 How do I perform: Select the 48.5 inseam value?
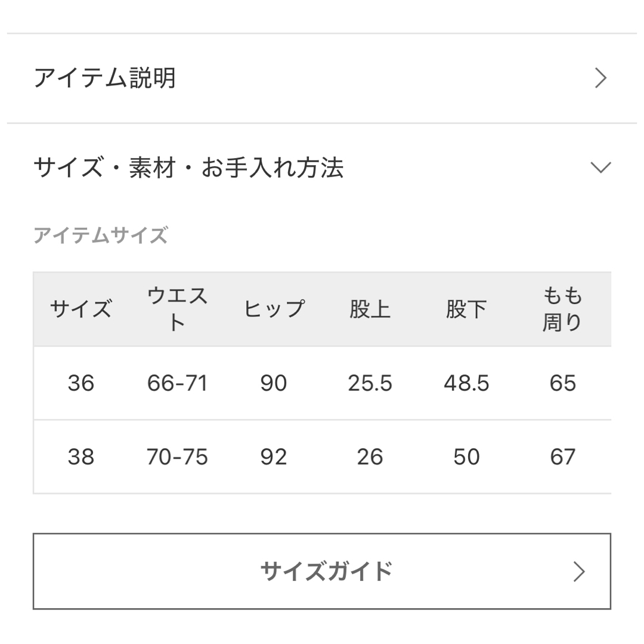(x=466, y=383)
